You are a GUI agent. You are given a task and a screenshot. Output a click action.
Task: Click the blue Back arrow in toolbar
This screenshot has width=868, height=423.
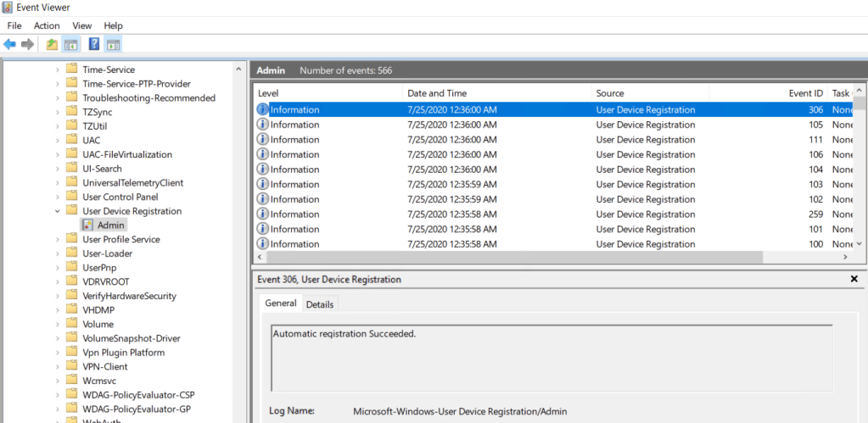(10, 44)
